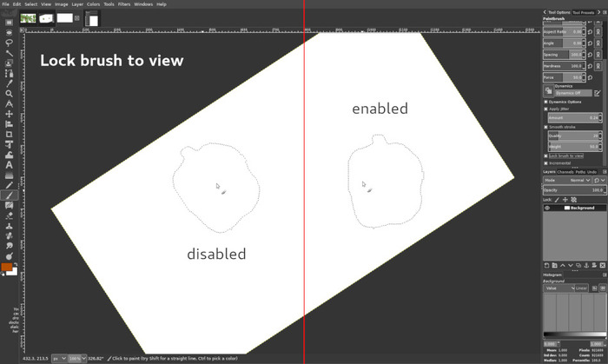This screenshot has width=608, height=364.
Task: Open the Dynamics Off selector
Action: (x=573, y=93)
